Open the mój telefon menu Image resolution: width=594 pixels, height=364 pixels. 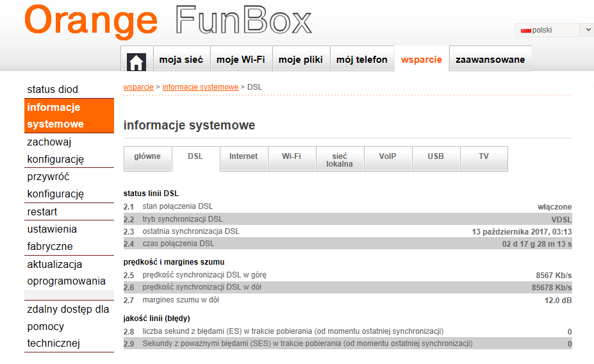click(x=362, y=60)
